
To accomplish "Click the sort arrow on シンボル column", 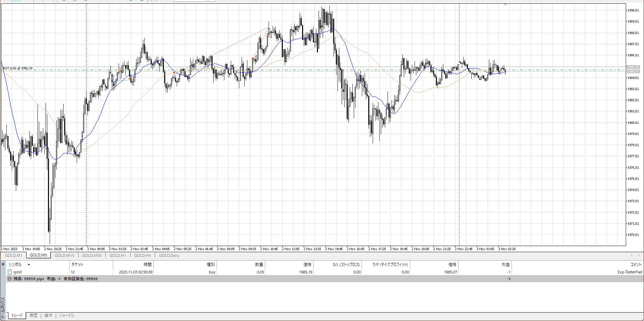I will point(29,265).
